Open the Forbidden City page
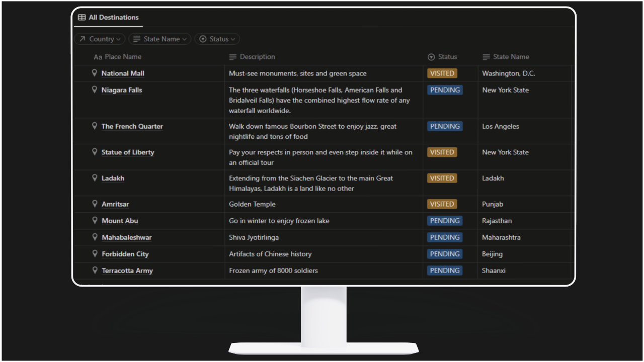The image size is (644, 362). point(125,254)
